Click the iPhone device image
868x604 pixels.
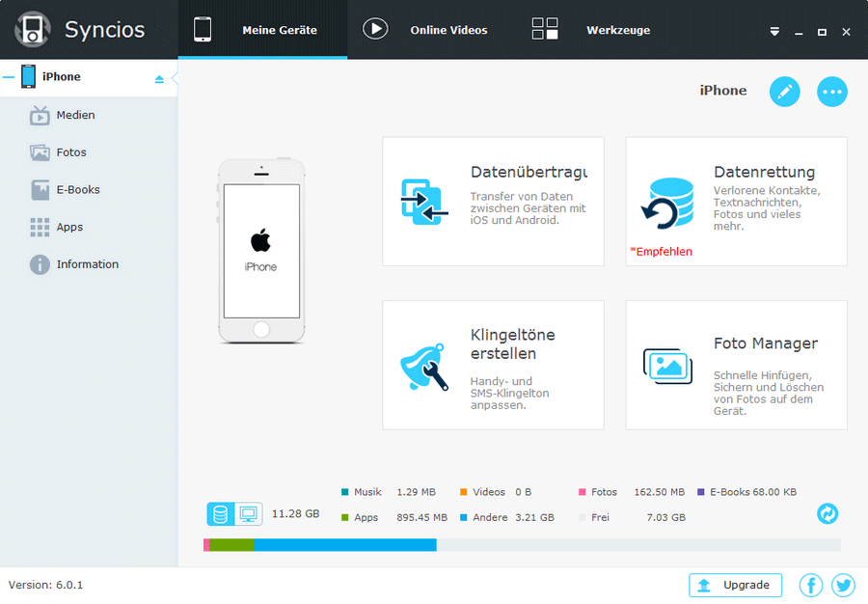(261, 251)
